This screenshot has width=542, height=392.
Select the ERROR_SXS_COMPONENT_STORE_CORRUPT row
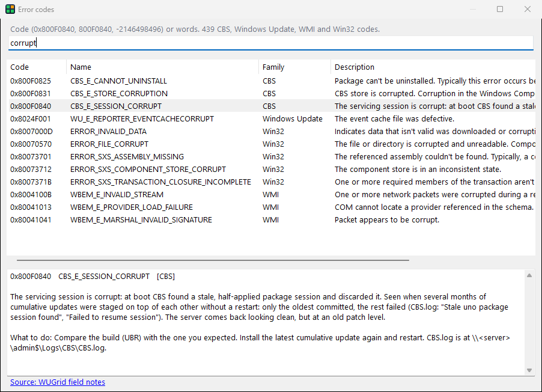click(x=271, y=170)
